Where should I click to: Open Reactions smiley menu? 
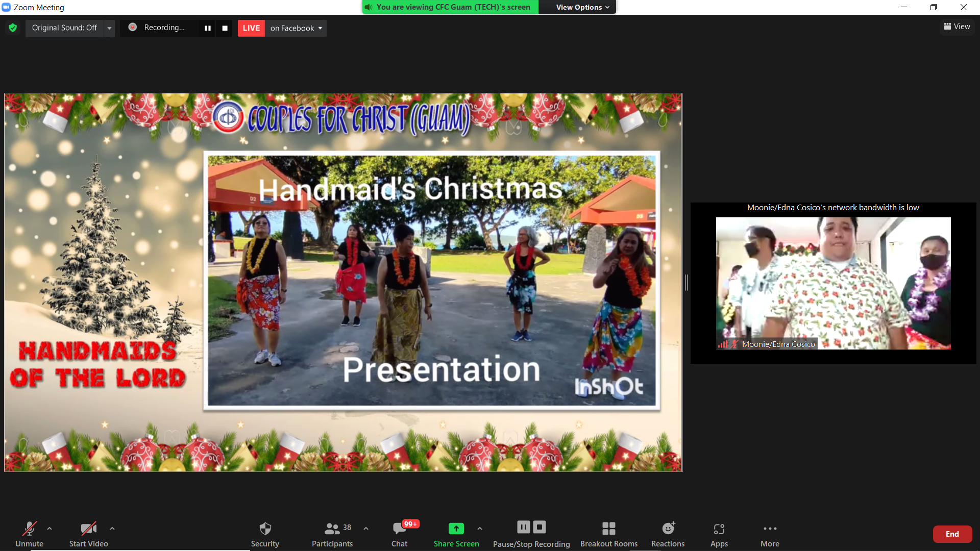pyautogui.click(x=668, y=534)
